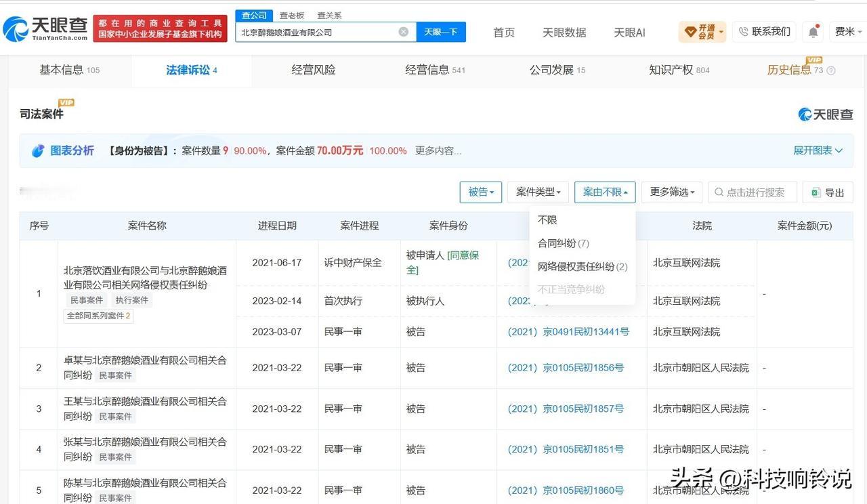Open case 卓某与北京醉鹅娘酒业有限公司 contract dispute
The height and width of the screenshot is (504, 867).
point(145,367)
